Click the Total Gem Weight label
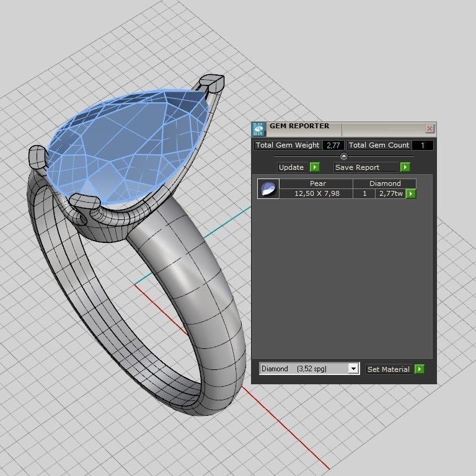Screen dimensions: 476x476 point(288,145)
